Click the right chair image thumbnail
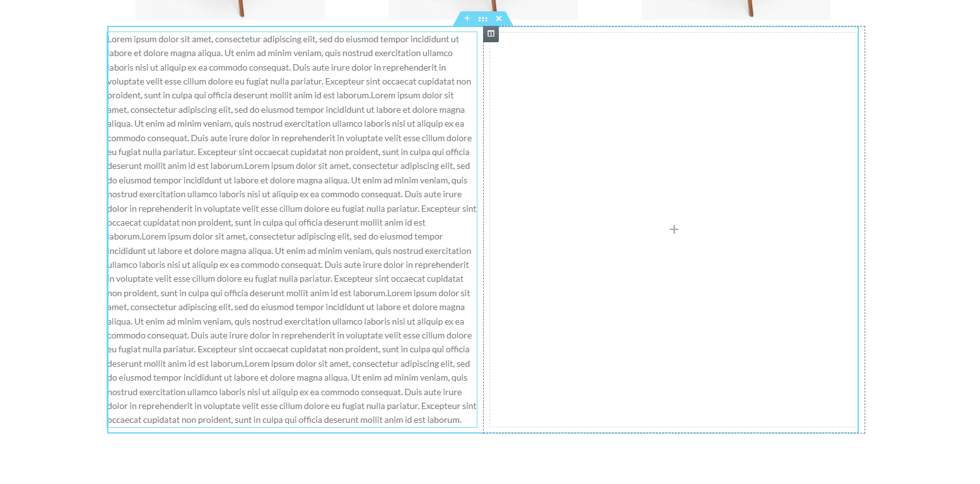 click(x=736, y=9)
